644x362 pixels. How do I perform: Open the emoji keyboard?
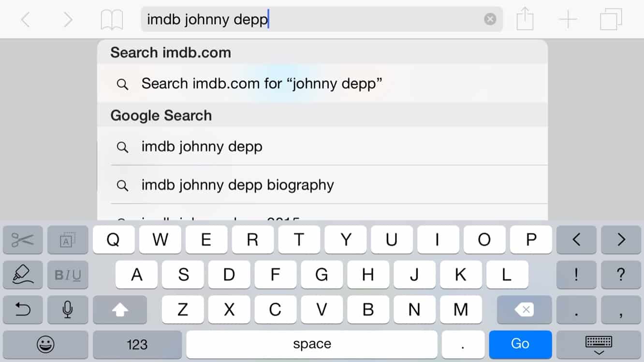(46, 344)
